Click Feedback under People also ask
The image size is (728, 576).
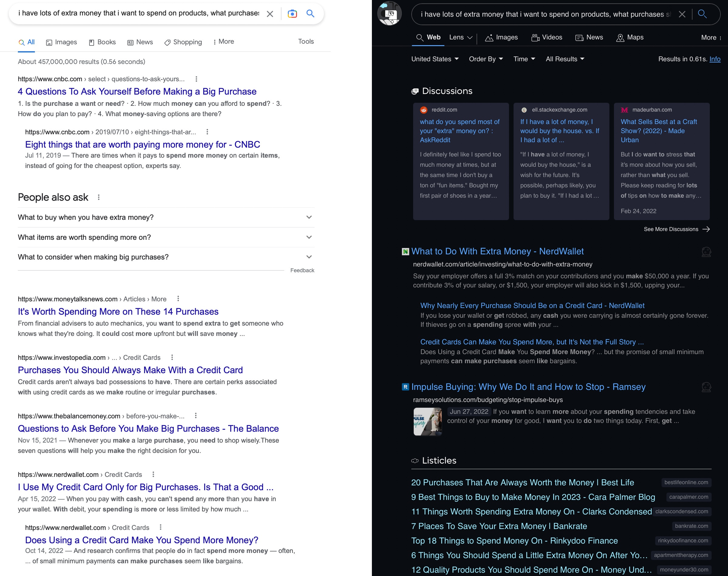[x=302, y=270]
